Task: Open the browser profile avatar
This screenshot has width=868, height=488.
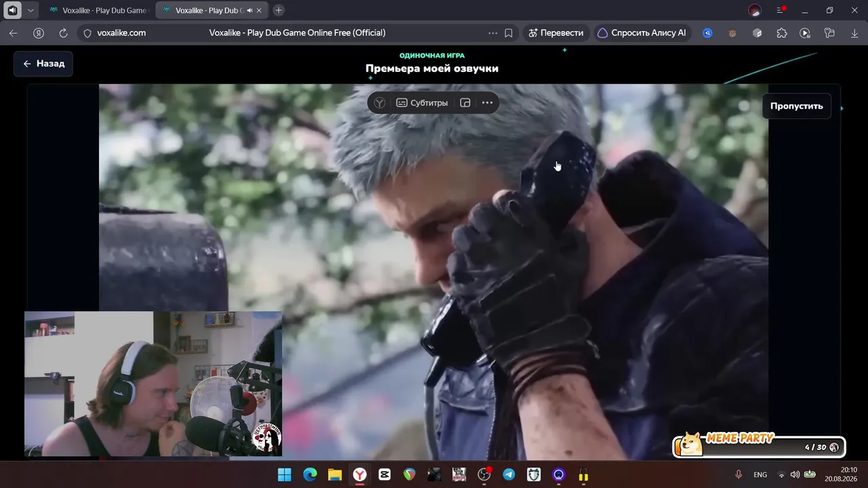Action: (755, 10)
